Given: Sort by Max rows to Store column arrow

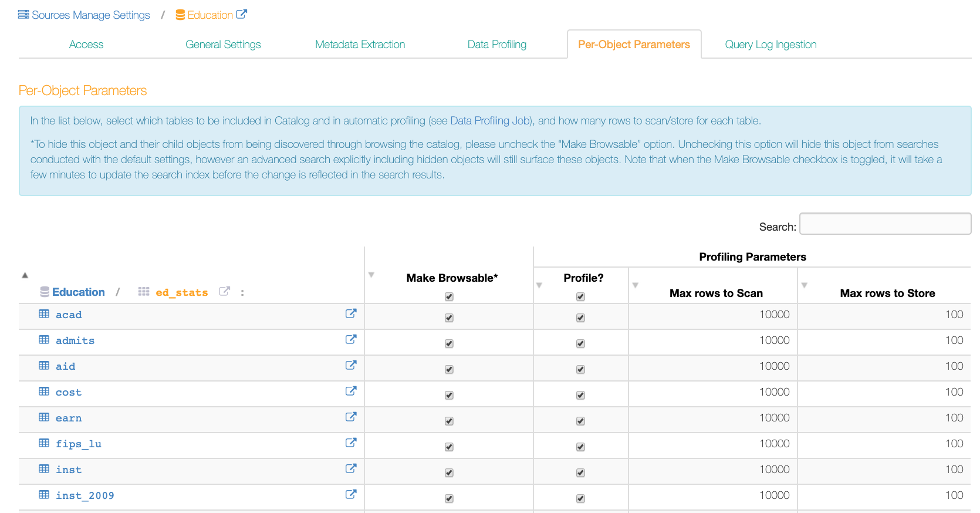Looking at the screenshot, I should [805, 285].
